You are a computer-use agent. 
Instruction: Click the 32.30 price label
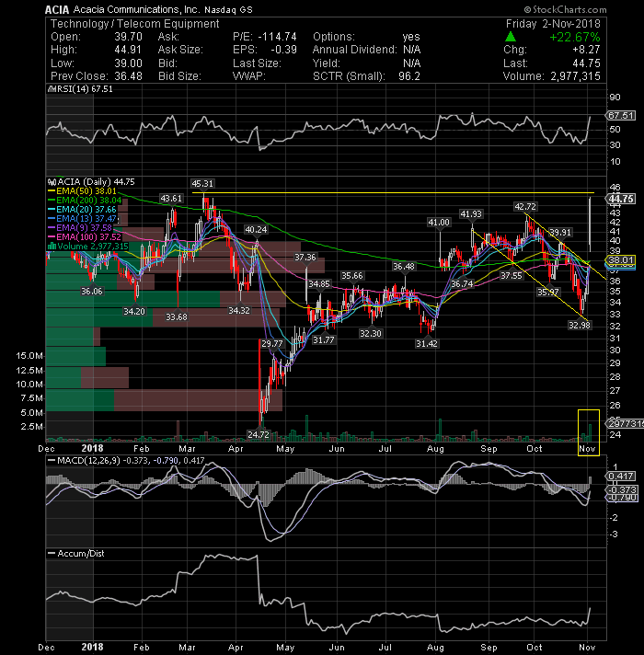click(x=371, y=333)
